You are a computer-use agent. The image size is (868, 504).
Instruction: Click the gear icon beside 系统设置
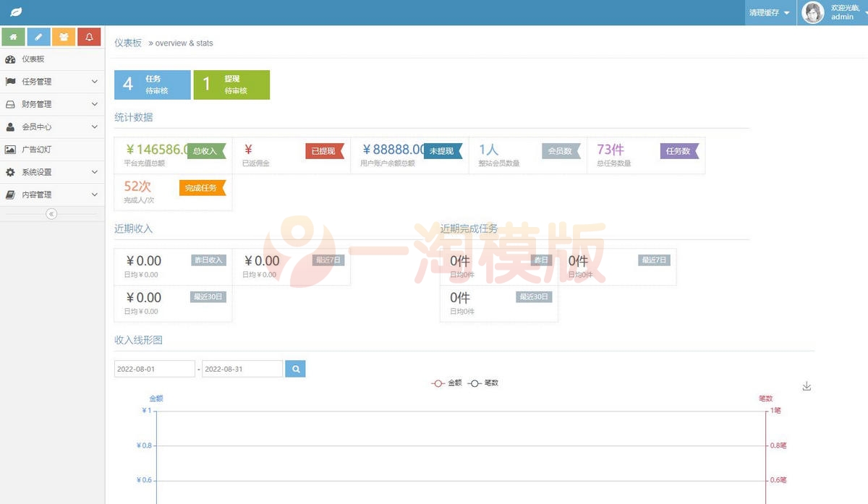(10, 172)
